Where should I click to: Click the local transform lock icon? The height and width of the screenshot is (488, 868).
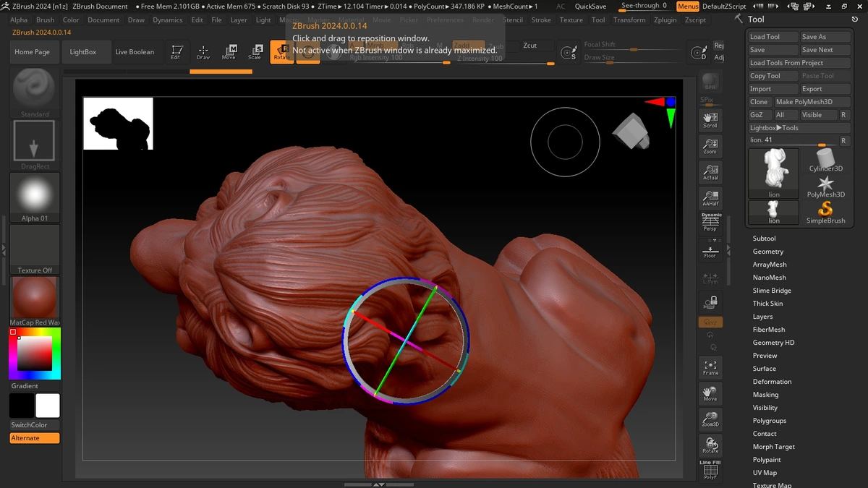coord(710,302)
